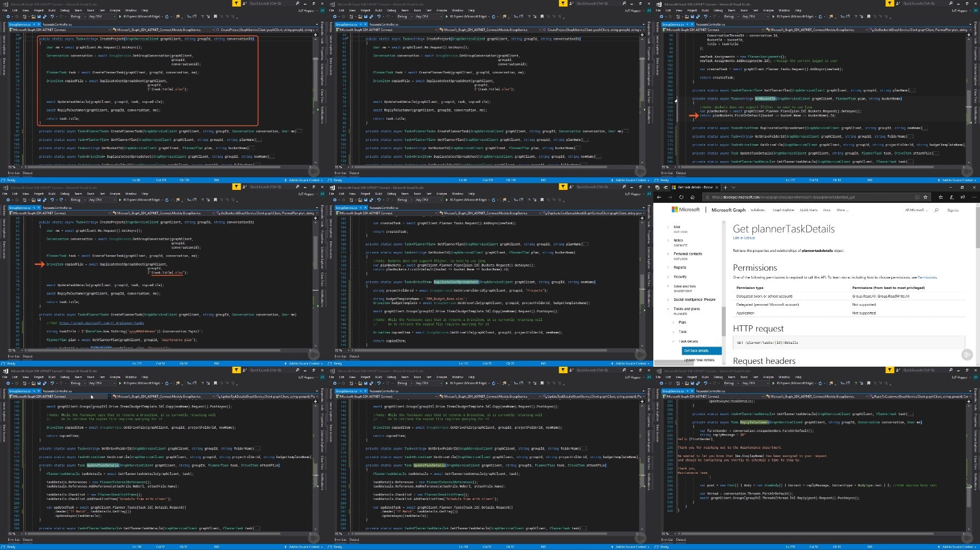Screen dimensions: 980x550
Task: Click search magnifier on Microsoft Graph page
Action: pos(936,210)
